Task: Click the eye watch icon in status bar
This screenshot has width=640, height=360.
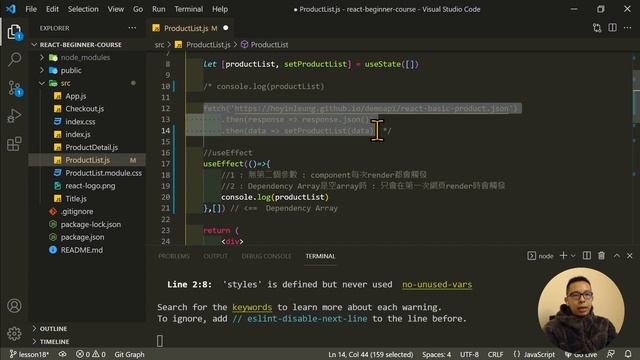Action: pos(62,354)
